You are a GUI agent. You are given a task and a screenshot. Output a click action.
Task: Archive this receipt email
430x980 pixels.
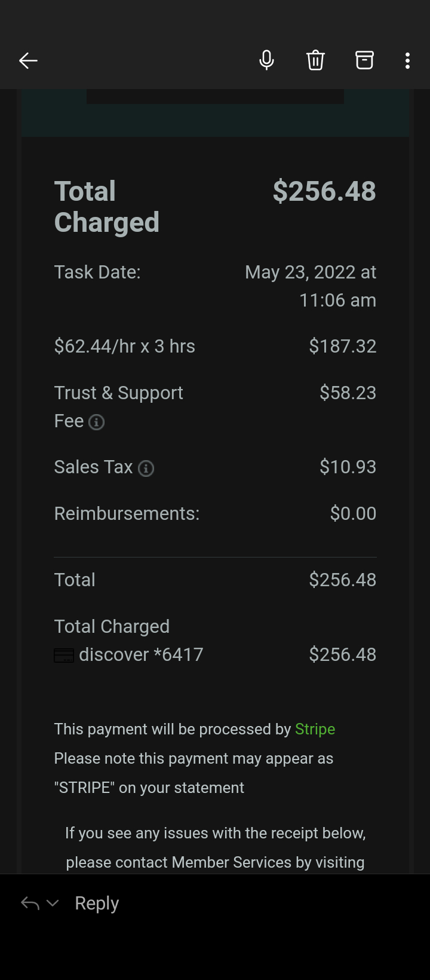[x=364, y=60]
